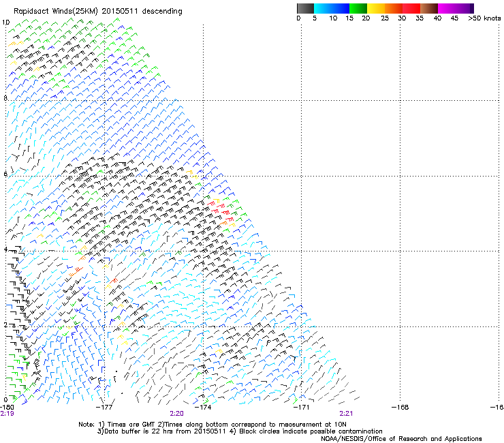Viewport: 504px width, 443px height.
Task: Pick the orange 25–30 knots color segment
Action: click(x=394, y=8)
